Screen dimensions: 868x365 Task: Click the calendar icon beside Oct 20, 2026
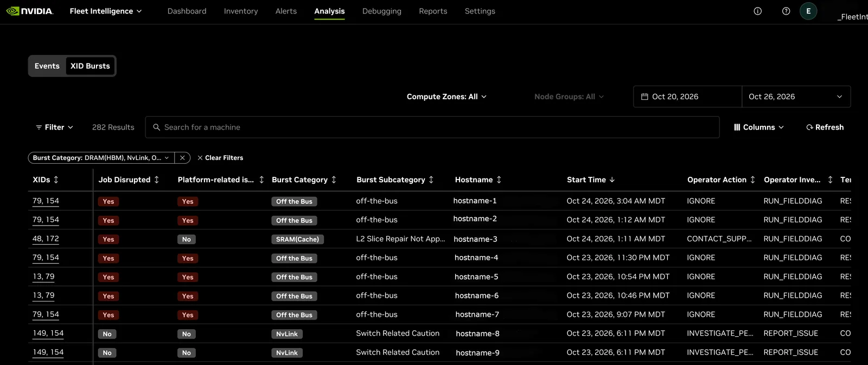coord(644,97)
